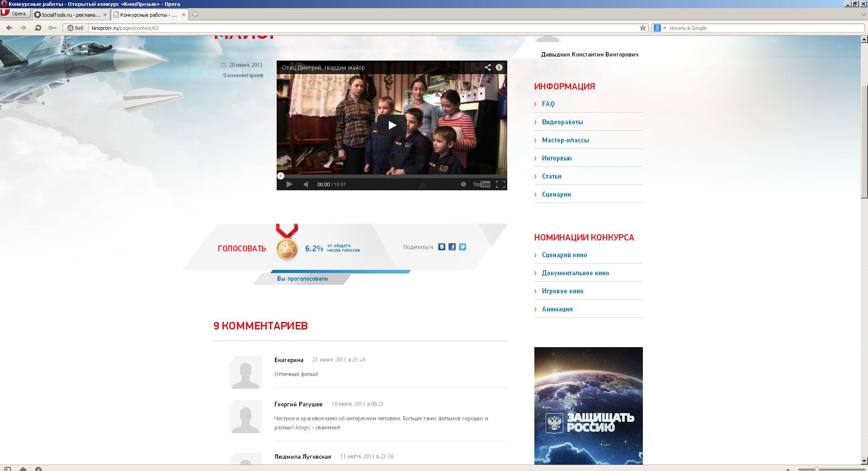Image resolution: width=868 pixels, height=471 pixels.
Task: Click the vertical scrollbar thumb
Action: tap(864, 141)
